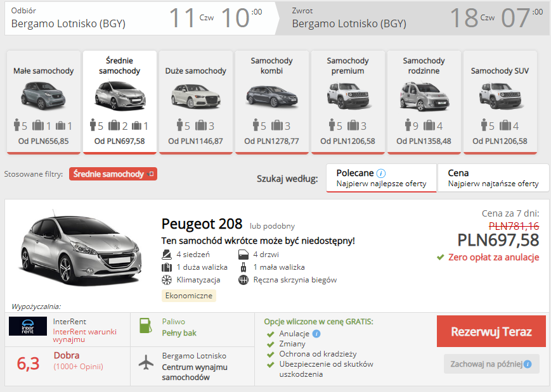Choose the Samochody SUV category
This screenshot has height=392, width=551.
point(500,101)
